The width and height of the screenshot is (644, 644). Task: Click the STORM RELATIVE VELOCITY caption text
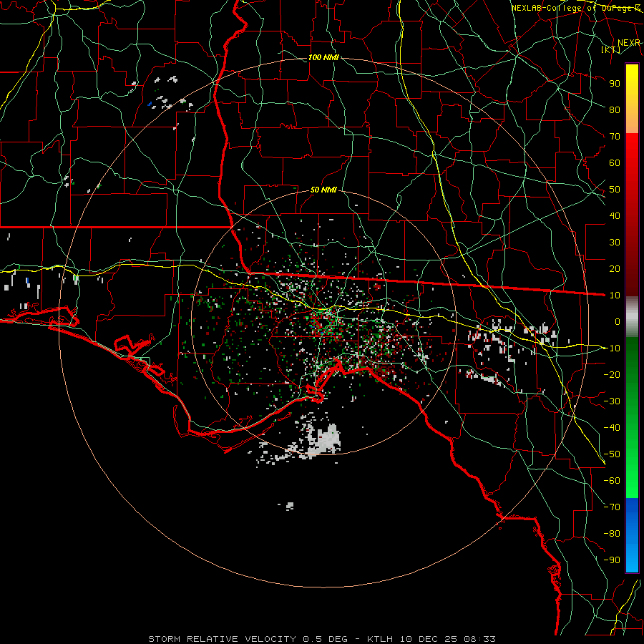[222, 639]
